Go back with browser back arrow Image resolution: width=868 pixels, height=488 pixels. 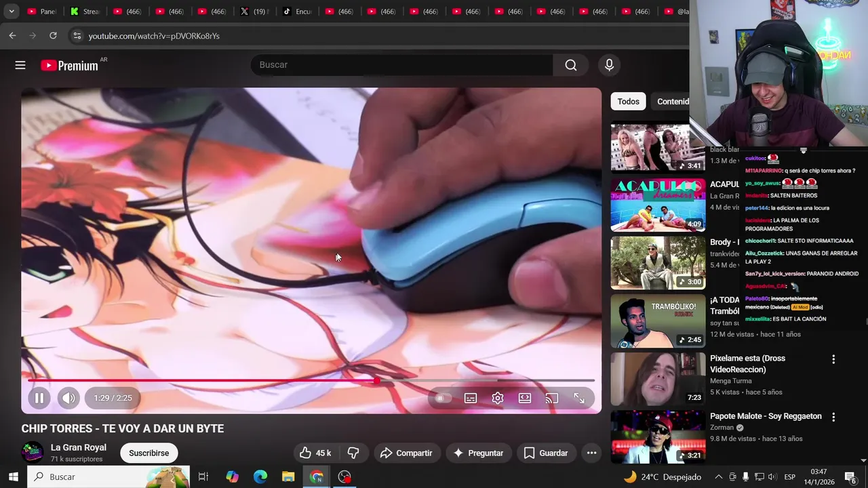pos(12,36)
